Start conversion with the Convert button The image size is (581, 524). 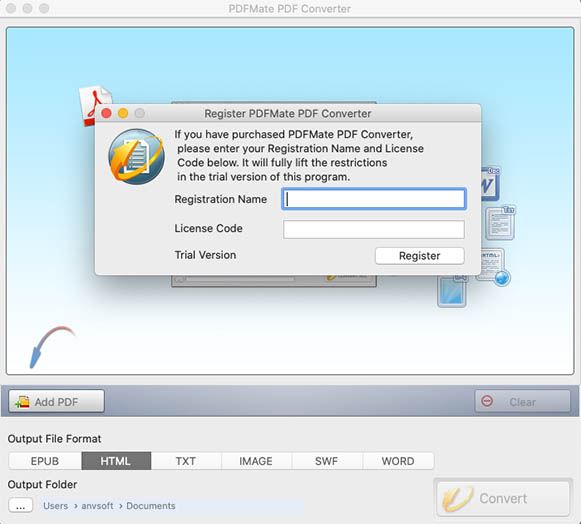[x=503, y=498]
